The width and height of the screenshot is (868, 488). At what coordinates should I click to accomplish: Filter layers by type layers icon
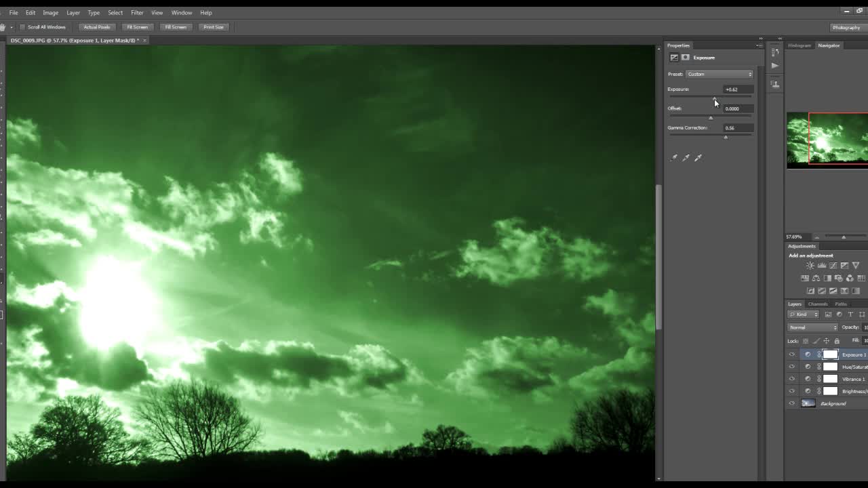[x=850, y=314]
